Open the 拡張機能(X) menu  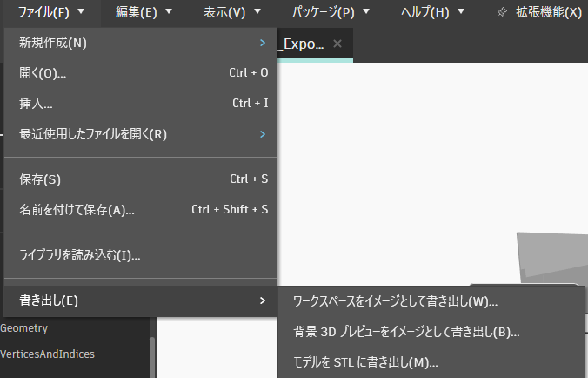pos(548,12)
